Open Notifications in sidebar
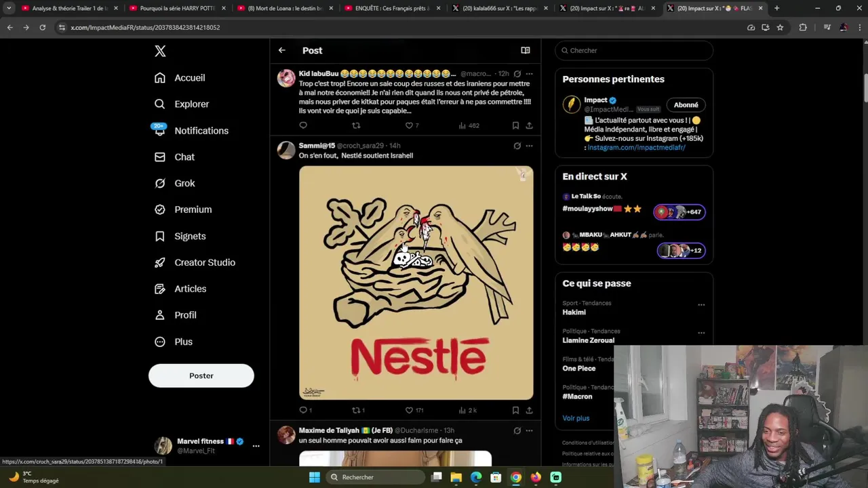 pos(191,131)
